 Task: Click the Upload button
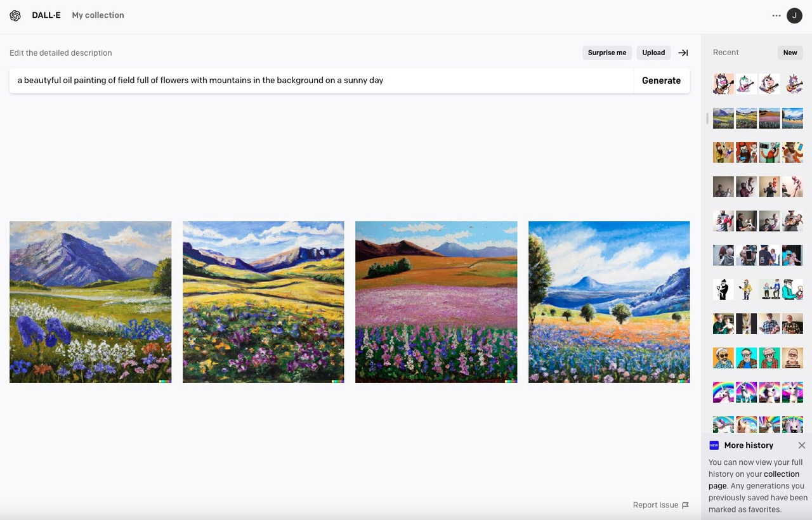[653, 53]
